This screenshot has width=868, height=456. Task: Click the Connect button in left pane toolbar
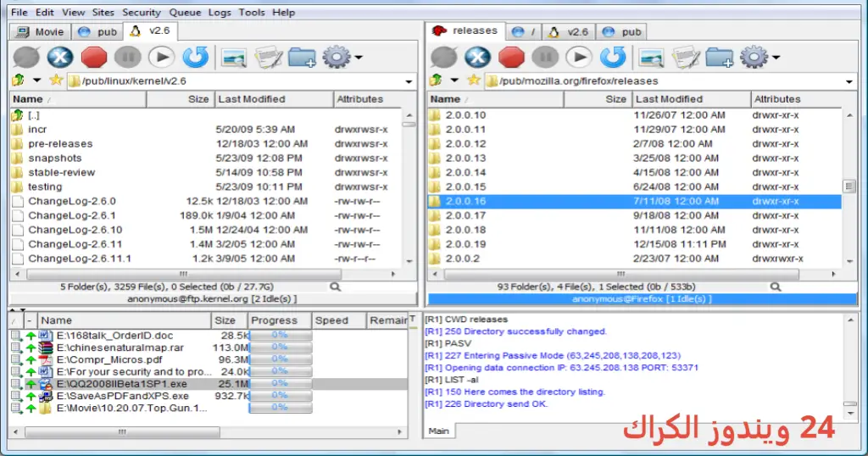tap(26, 57)
